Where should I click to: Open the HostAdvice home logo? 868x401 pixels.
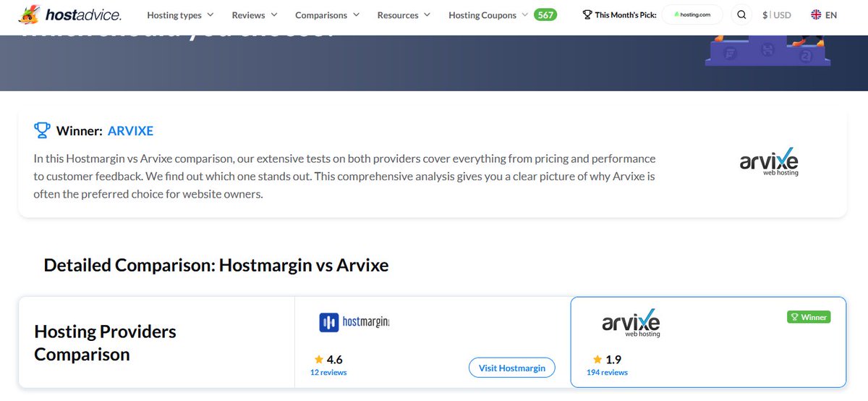point(69,14)
